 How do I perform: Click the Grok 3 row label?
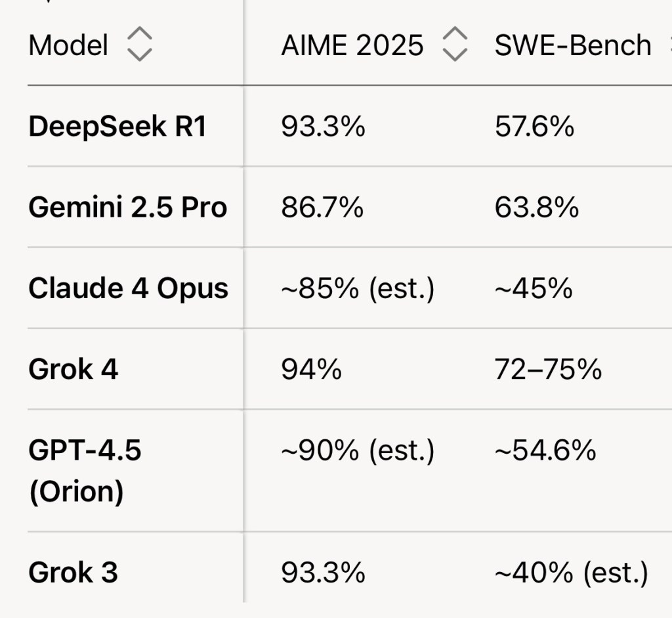point(73,573)
